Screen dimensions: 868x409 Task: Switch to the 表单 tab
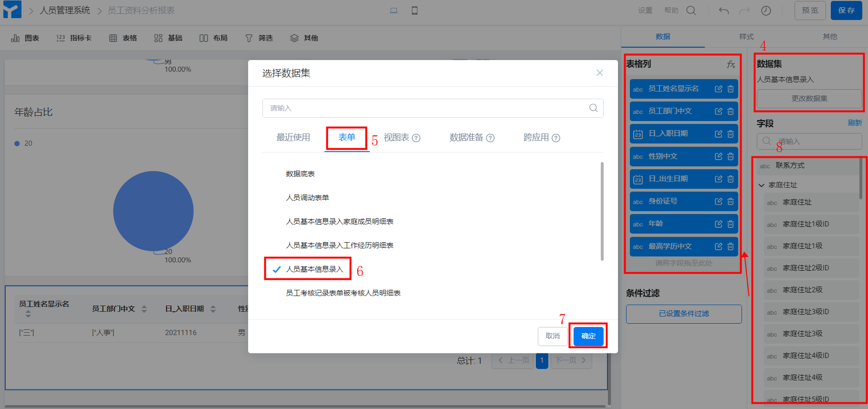point(347,137)
